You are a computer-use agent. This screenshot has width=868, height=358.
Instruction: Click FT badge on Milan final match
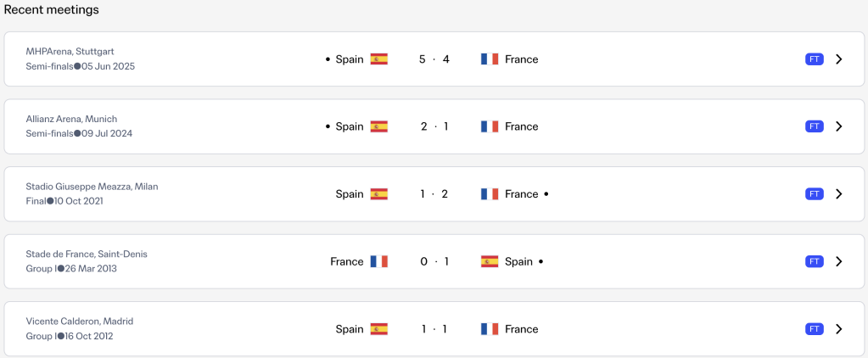[815, 194]
